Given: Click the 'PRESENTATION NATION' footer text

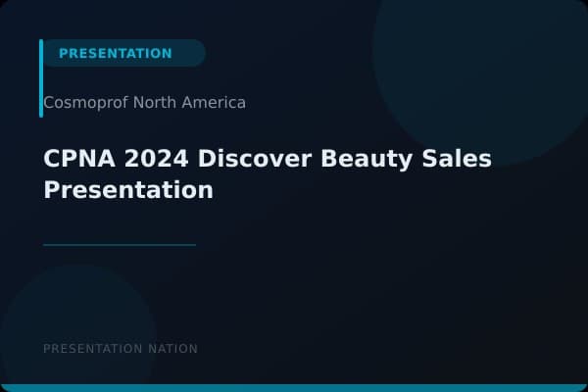Looking at the screenshot, I should [121, 349].
